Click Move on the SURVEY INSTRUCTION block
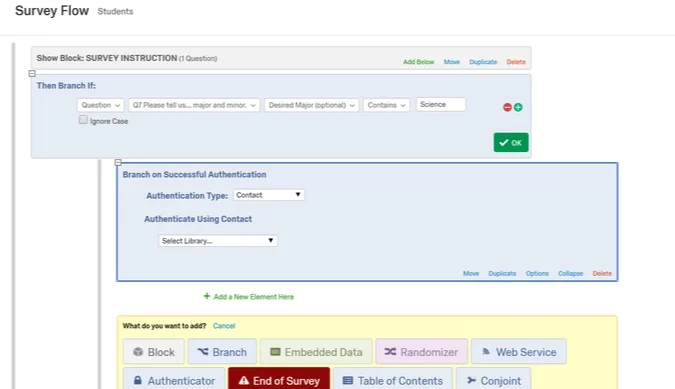Image resolution: width=675 pixels, height=389 pixels. pyautogui.click(x=452, y=62)
